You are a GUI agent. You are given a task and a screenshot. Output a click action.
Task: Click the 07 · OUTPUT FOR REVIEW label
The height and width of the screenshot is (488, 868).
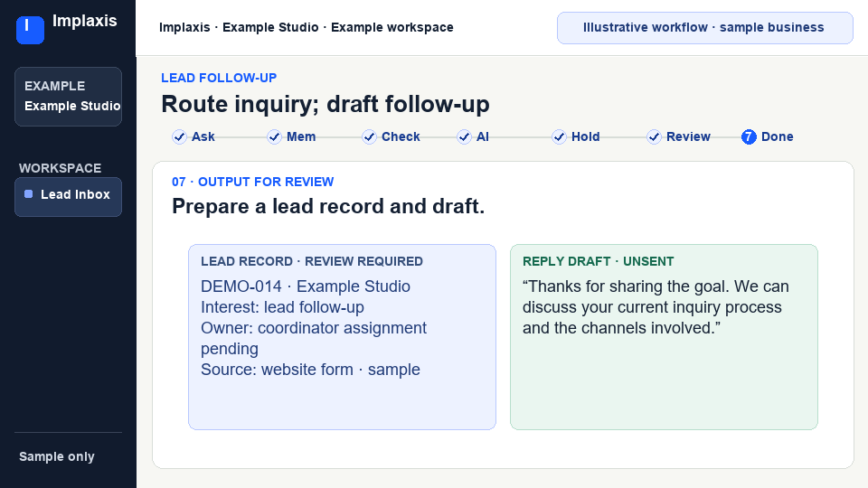click(x=253, y=182)
